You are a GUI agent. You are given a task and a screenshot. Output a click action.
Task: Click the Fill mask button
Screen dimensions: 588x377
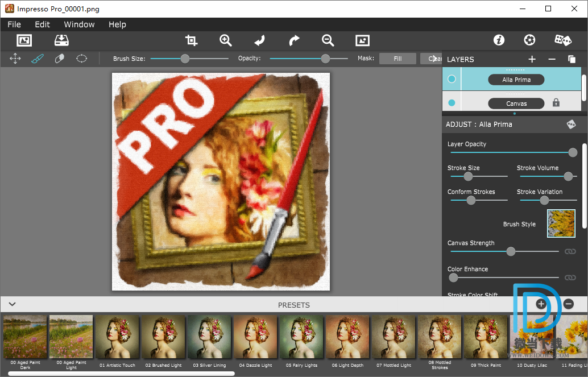[397, 59]
